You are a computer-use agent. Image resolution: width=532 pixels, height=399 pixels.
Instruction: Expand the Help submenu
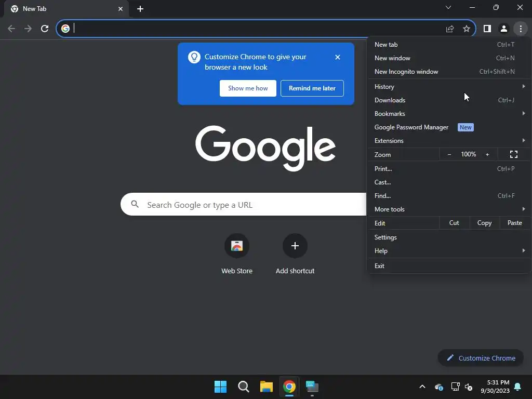point(449,251)
